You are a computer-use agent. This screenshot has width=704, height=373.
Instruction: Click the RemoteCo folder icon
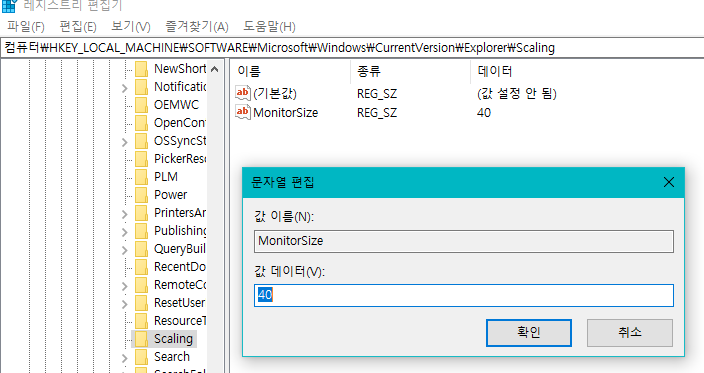point(141,285)
